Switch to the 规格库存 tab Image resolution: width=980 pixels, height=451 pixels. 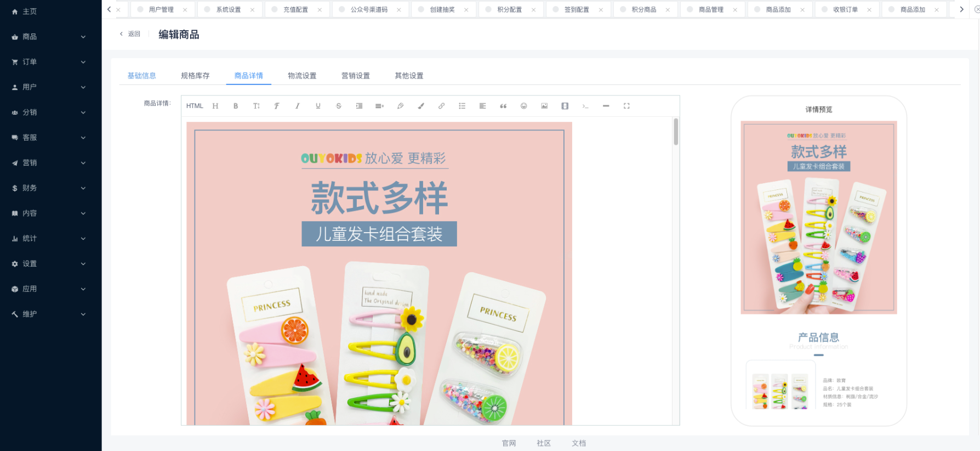(x=195, y=76)
